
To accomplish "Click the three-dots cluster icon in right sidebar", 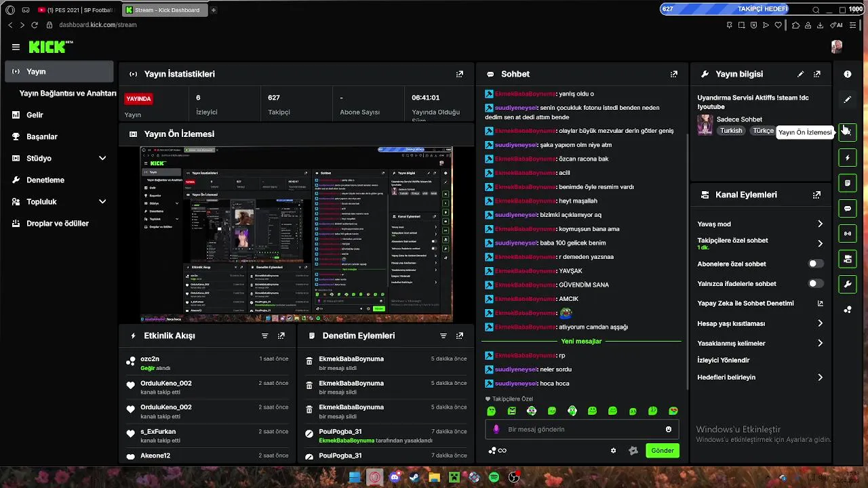I will 848,310.
